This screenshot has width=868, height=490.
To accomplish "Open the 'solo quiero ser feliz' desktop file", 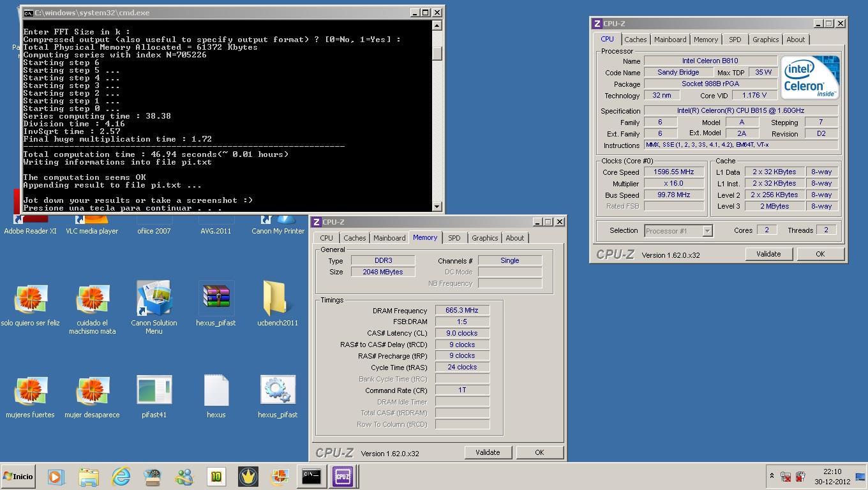I will coord(30,305).
